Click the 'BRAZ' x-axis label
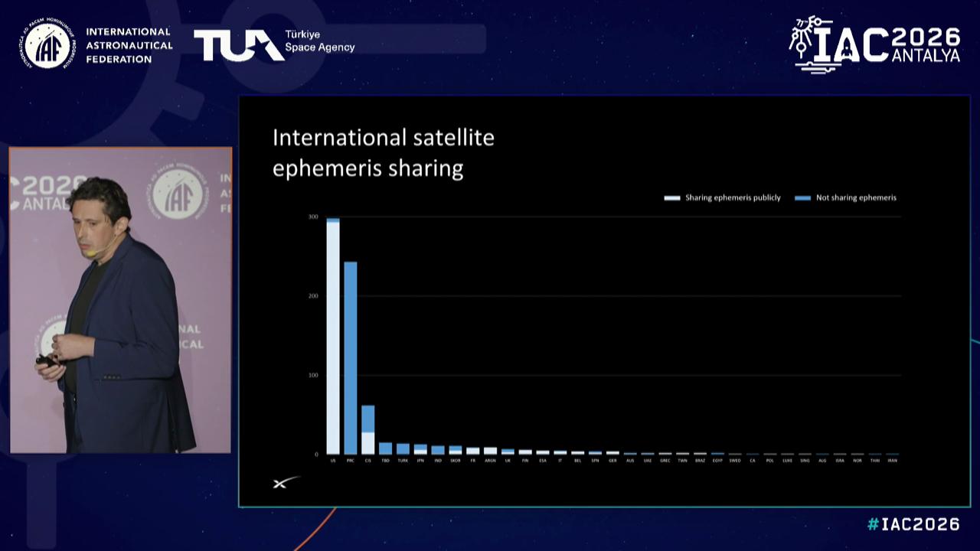The image size is (980, 551). [700, 461]
